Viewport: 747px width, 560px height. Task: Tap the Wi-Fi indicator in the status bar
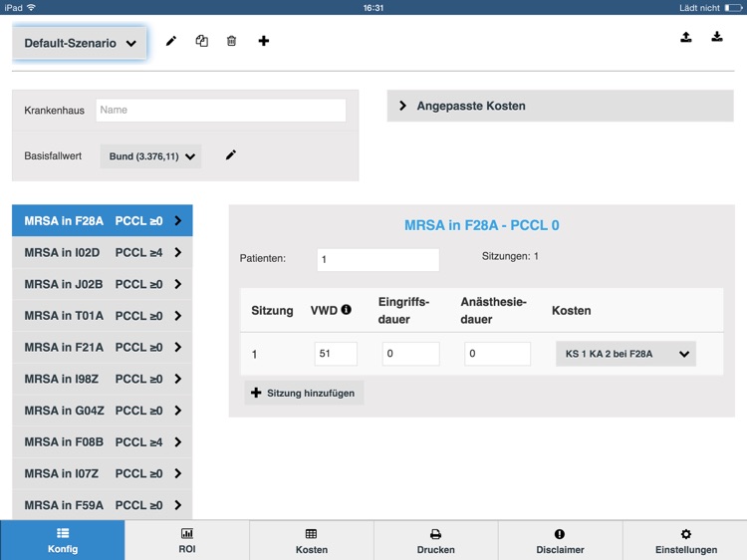(x=32, y=7)
